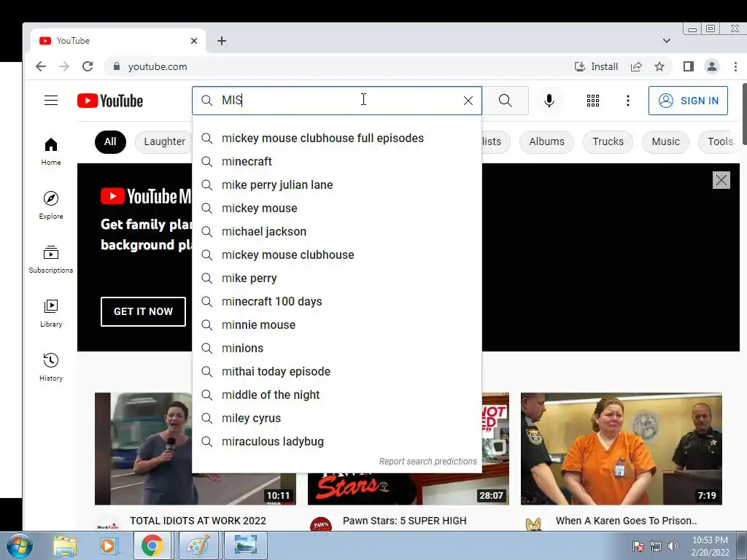
Task: Open Pawn Stars video title
Action: pyautogui.click(x=404, y=521)
